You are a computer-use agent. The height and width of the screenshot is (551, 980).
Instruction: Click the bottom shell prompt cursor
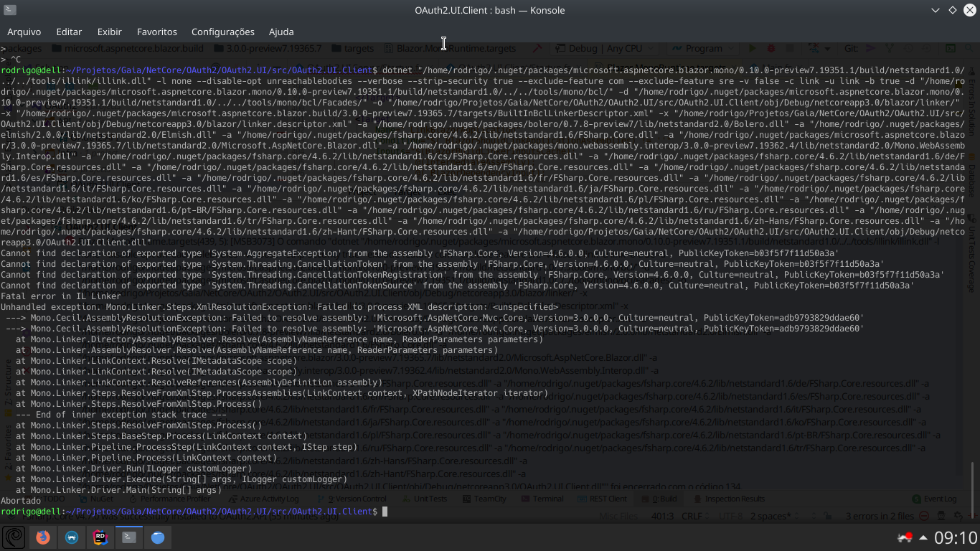[x=385, y=512]
